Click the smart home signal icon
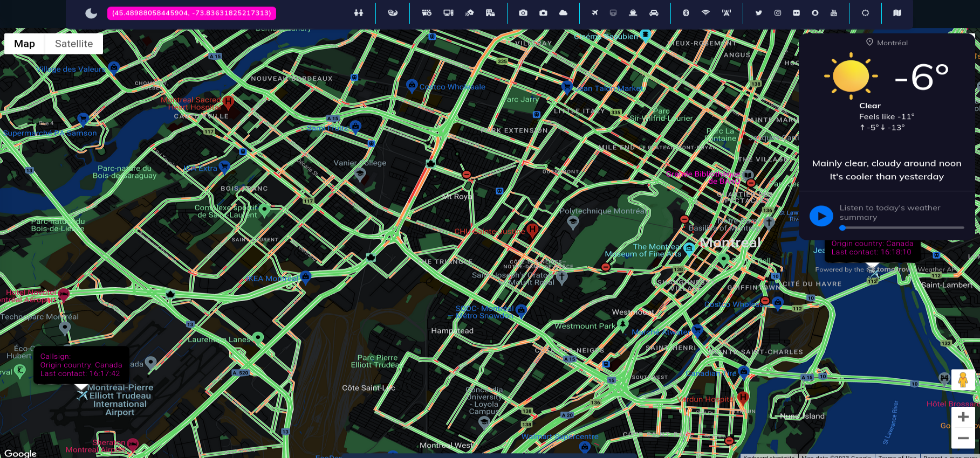 [x=470, y=13]
